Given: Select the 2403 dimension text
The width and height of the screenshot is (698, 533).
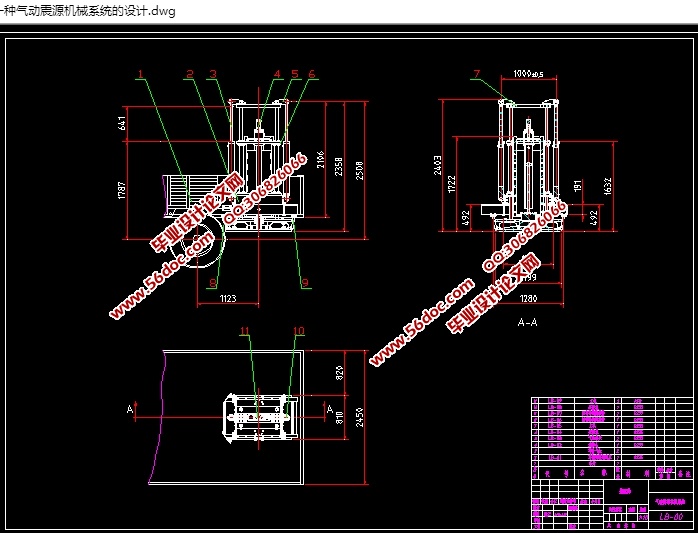Looking at the screenshot, I should [x=437, y=165].
